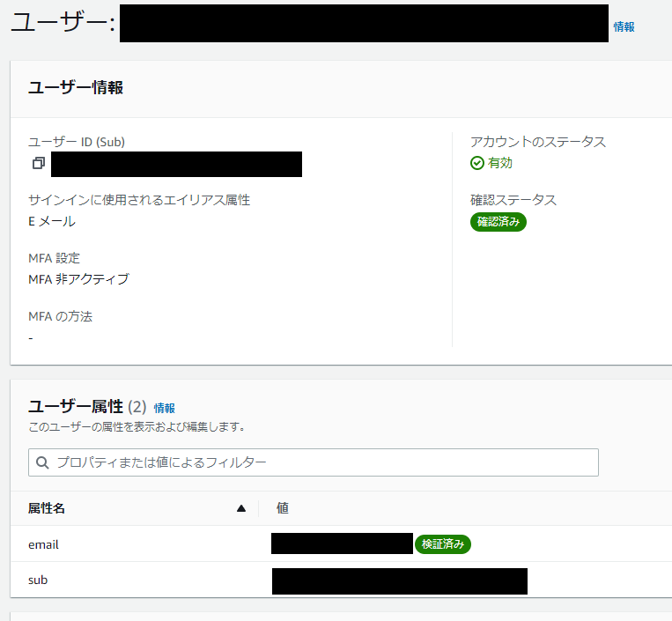Click the ユーザー ID (Sub) label

[x=77, y=142]
